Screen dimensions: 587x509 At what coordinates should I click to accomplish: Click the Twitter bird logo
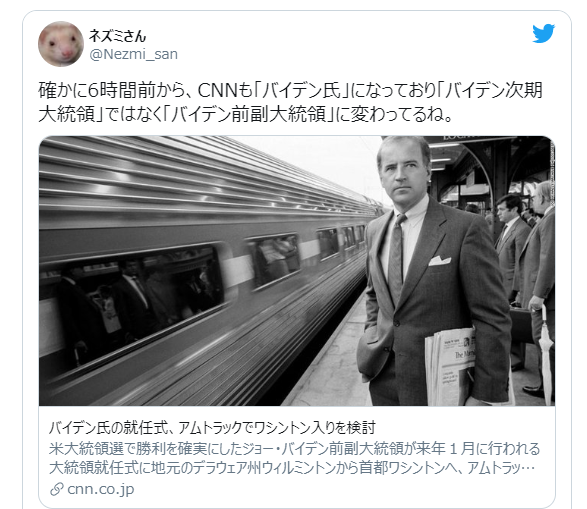[544, 34]
